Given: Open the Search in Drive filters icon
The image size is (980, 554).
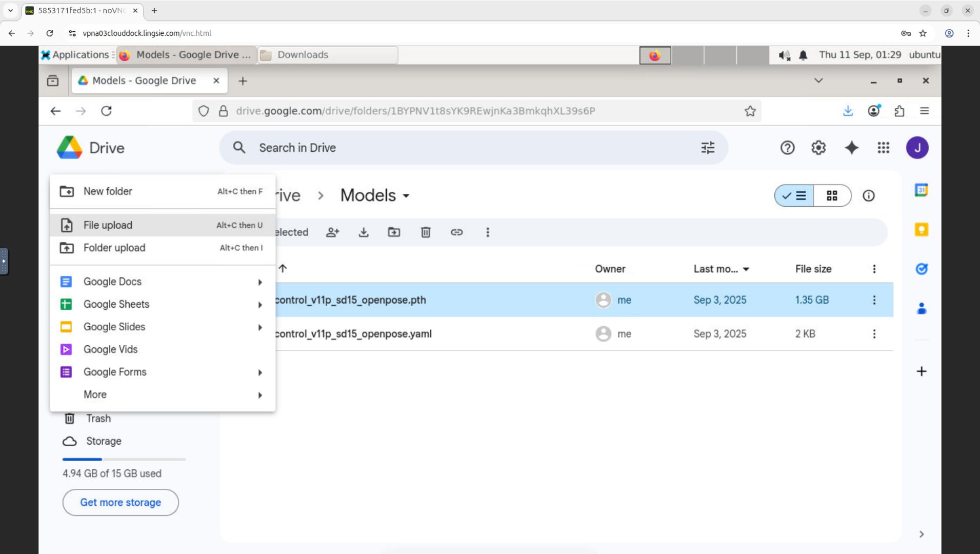Looking at the screenshot, I should (x=708, y=148).
